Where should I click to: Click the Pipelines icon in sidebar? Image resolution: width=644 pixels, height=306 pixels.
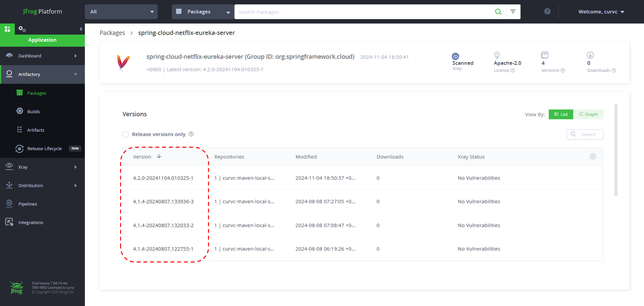(x=9, y=203)
